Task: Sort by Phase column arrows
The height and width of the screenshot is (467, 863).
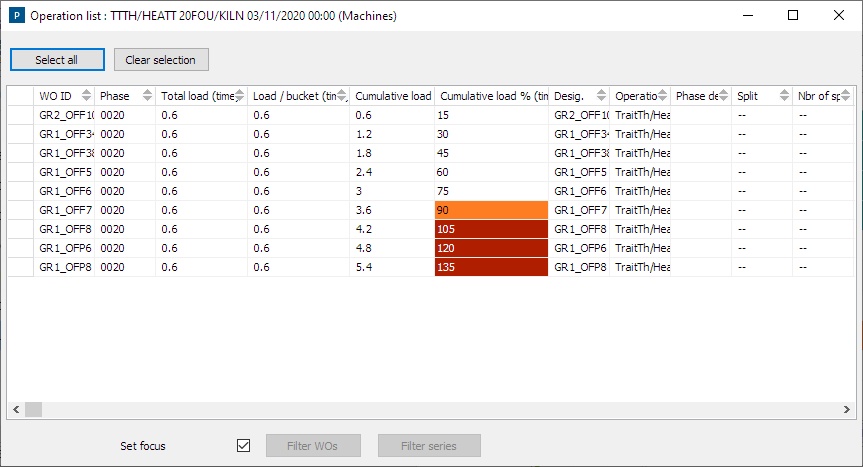Action: coord(147,96)
